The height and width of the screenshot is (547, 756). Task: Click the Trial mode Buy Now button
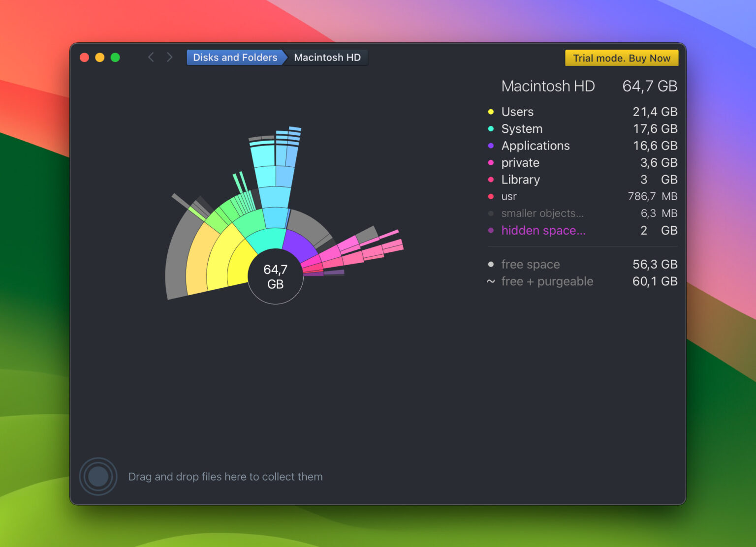[x=621, y=58]
